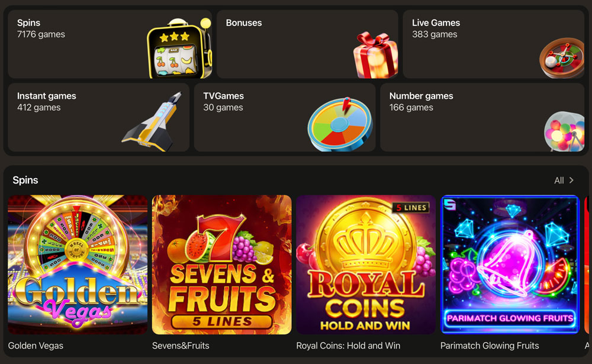Expand Spins section with the chevron arrow
The width and height of the screenshot is (592, 364).
[x=571, y=181]
